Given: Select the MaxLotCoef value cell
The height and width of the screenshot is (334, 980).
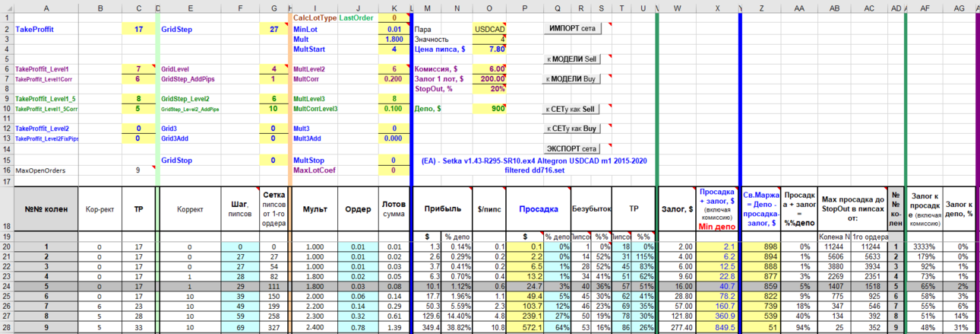Looking at the screenshot, I should pos(394,170).
